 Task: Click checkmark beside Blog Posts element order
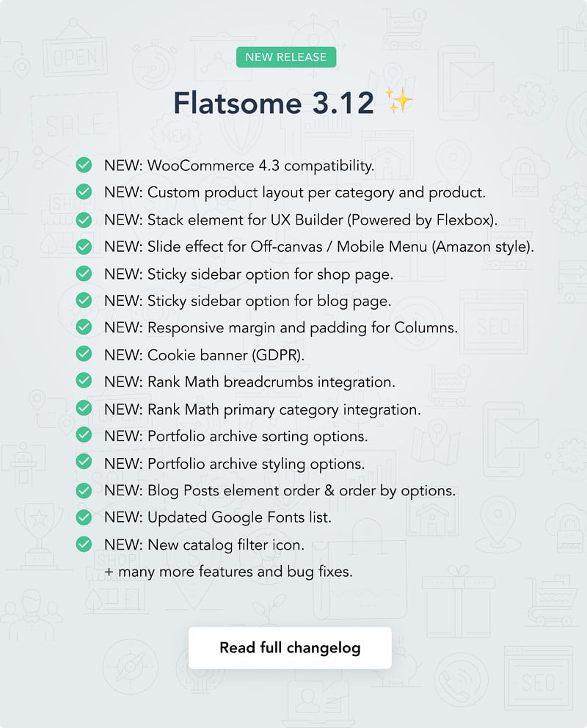tap(84, 490)
